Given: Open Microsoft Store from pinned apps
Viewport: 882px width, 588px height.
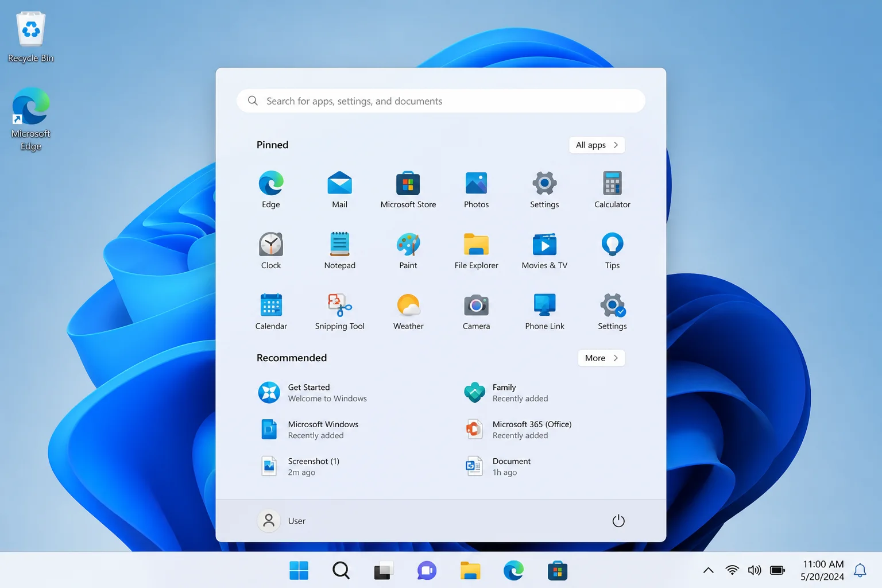Looking at the screenshot, I should pyautogui.click(x=408, y=190).
